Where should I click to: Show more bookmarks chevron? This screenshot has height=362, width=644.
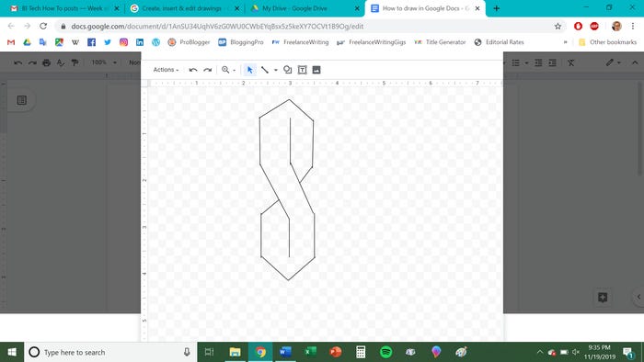(566, 42)
